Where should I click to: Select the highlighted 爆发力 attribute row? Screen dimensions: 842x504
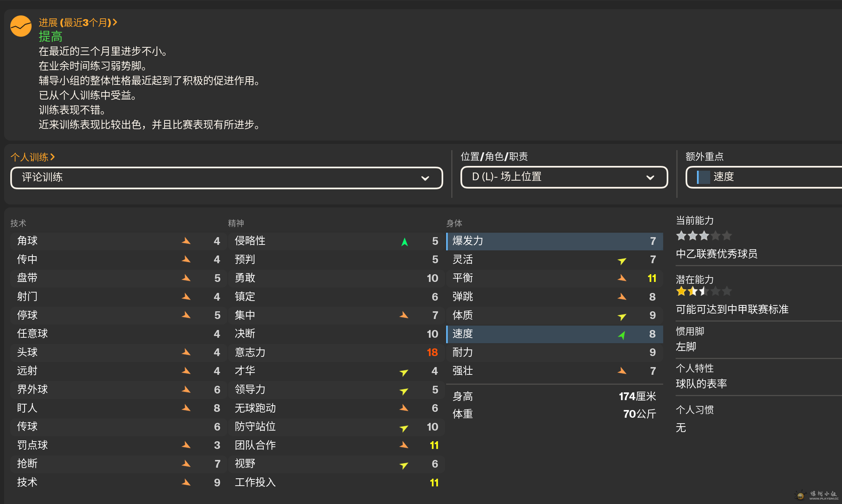point(554,241)
